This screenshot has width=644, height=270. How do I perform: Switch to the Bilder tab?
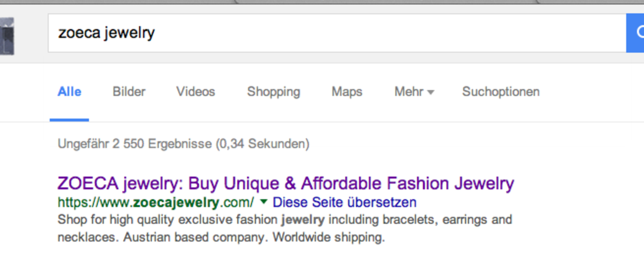pos(129,92)
